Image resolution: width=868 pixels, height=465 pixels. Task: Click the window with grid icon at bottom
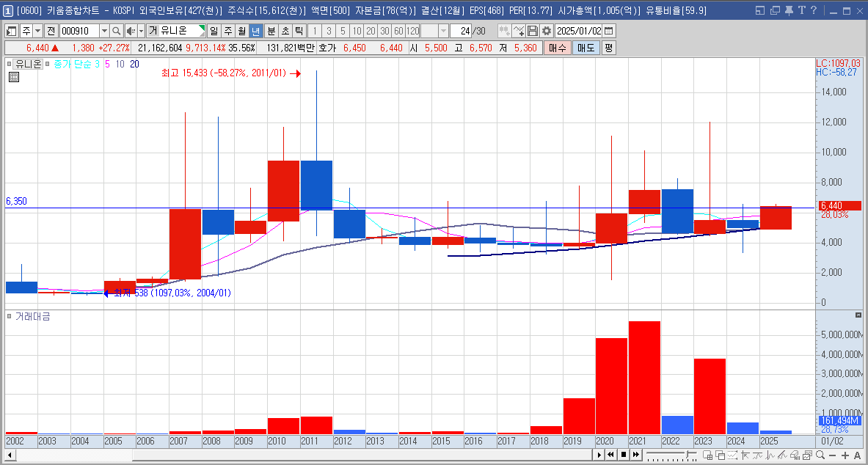[x=707, y=455]
